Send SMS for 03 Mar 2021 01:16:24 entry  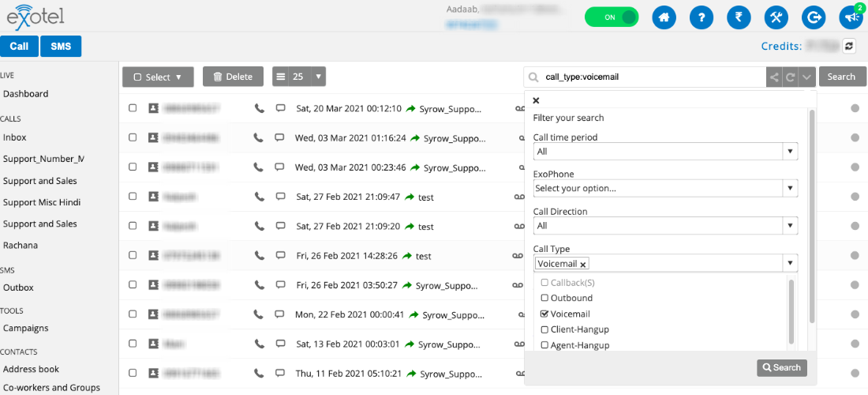(279, 137)
